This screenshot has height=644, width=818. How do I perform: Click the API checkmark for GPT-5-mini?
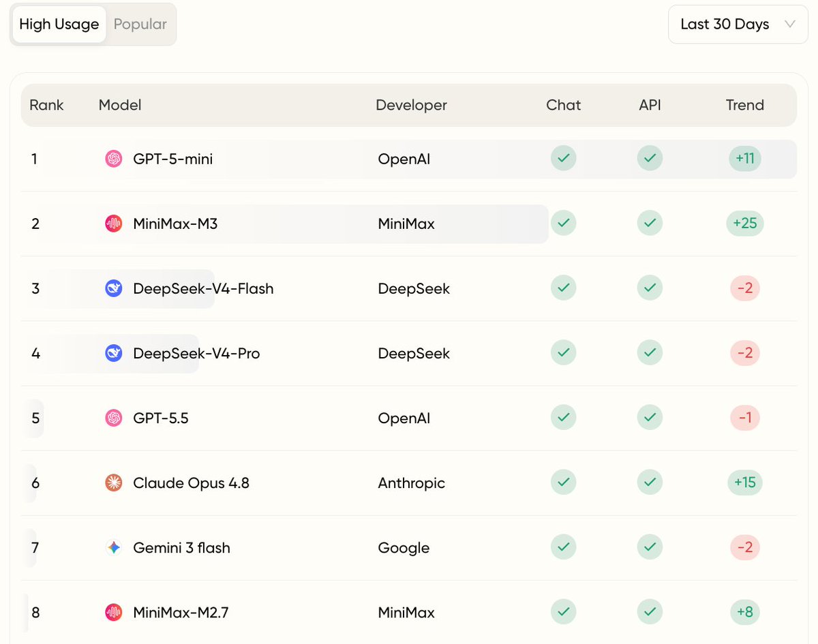coord(650,158)
